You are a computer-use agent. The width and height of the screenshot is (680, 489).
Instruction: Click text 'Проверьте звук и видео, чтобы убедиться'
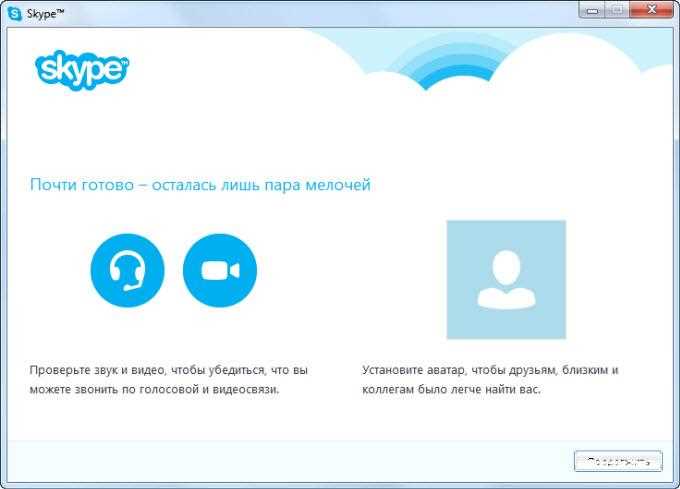(148, 370)
